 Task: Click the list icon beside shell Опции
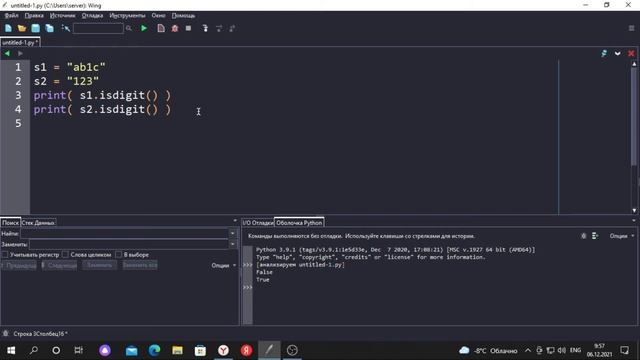click(x=595, y=236)
